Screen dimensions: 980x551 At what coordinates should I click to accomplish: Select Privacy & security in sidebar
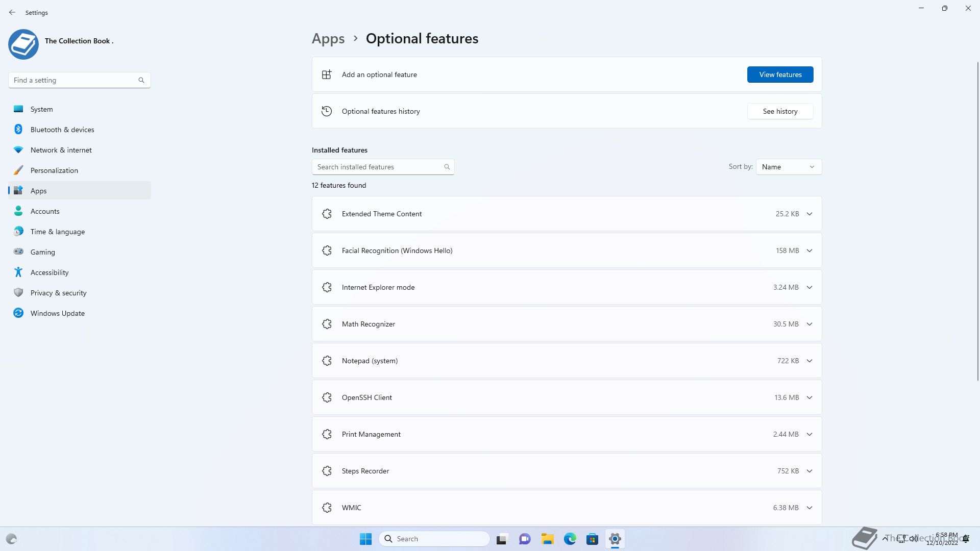point(58,293)
